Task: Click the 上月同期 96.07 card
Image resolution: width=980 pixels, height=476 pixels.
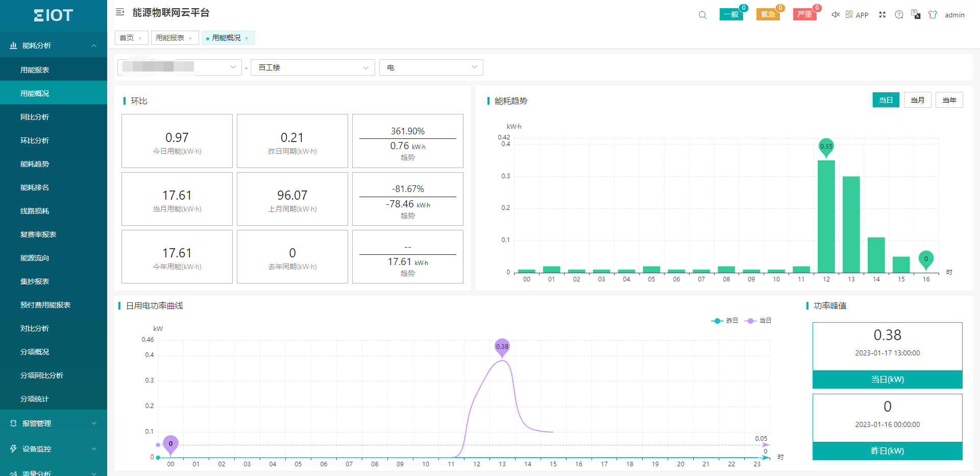Action: (292, 199)
